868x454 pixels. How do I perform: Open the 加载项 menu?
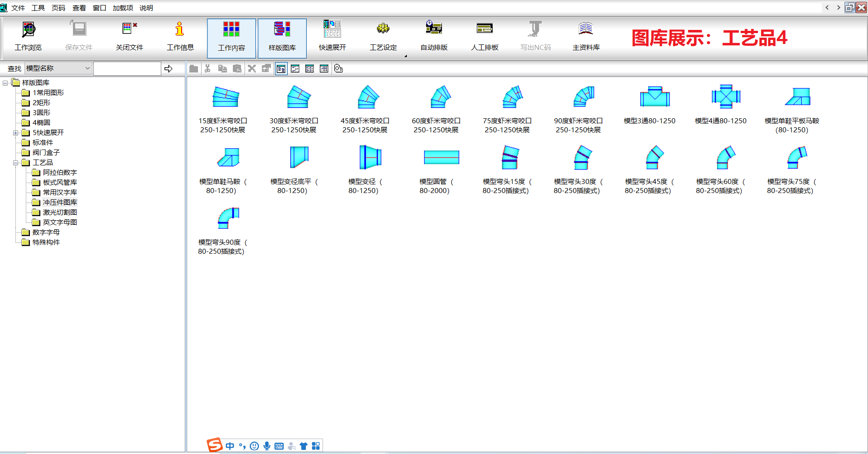coord(123,8)
